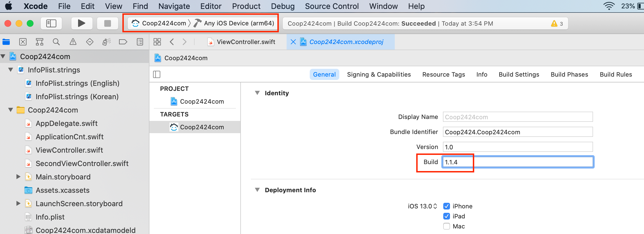Screen dimensions: 644x234
Task: Enable the Mac device checkbox
Action: (447, 226)
